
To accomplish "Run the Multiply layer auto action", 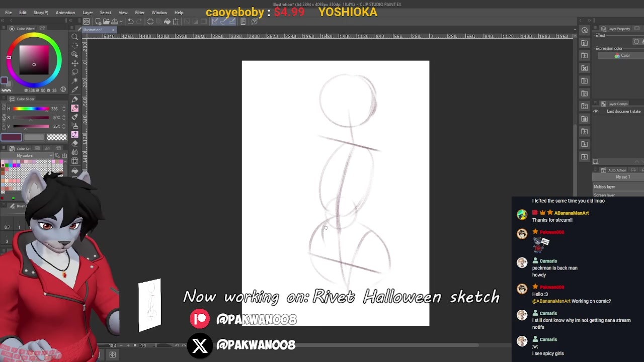I will (x=604, y=187).
